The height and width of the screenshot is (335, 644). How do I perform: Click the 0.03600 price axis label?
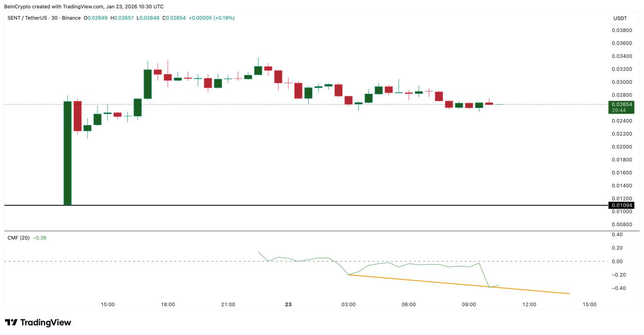pos(621,43)
